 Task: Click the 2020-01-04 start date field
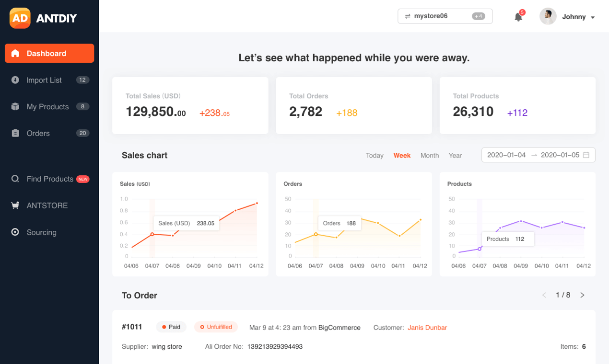[x=506, y=155]
